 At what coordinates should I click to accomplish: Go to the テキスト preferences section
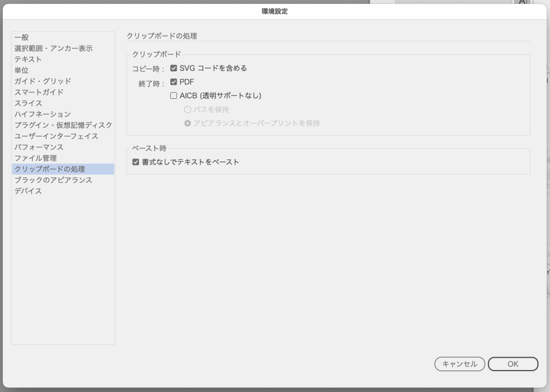(28, 59)
